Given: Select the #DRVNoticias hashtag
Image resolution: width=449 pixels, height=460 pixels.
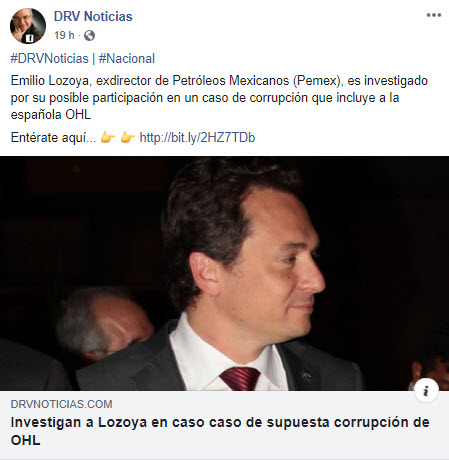Looking at the screenshot, I should tap(49, 59).
